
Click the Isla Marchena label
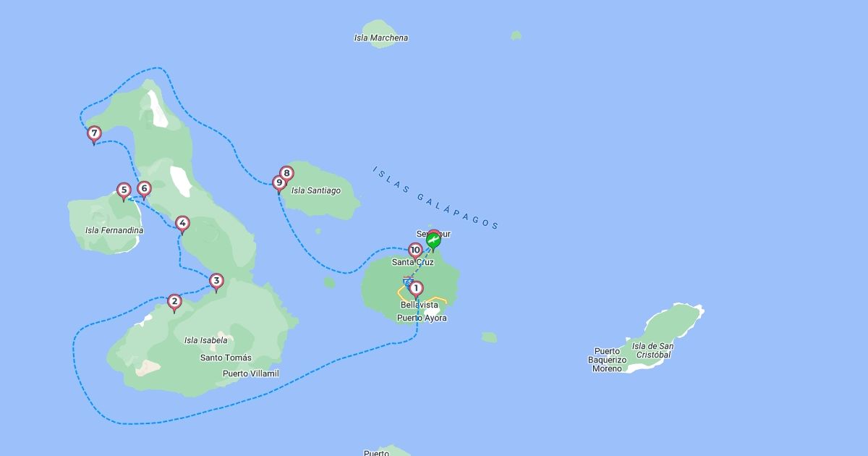point(381,38)
